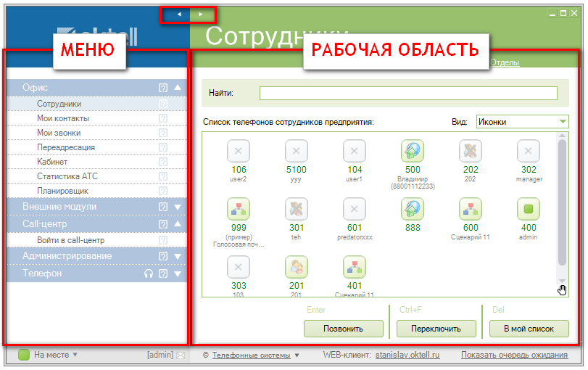Click the envelope icon next to [admin]
The image size is (588, 370).
(x=181, y=355)
